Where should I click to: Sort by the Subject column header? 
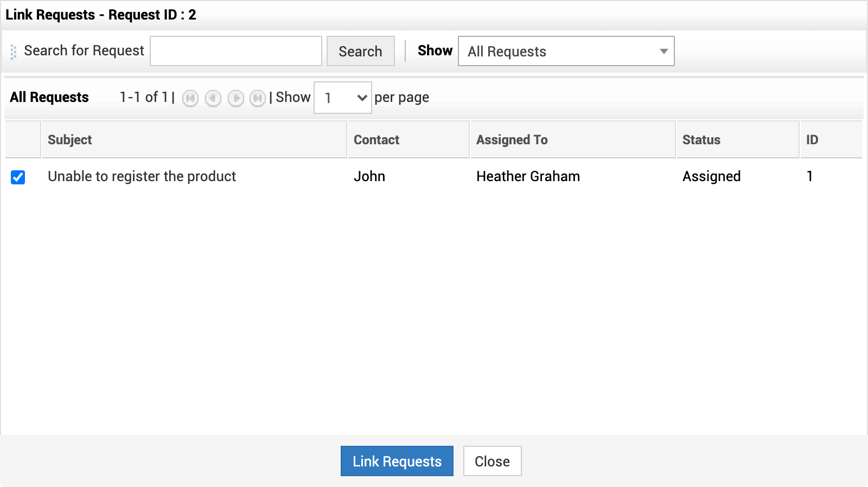(70, 140)
